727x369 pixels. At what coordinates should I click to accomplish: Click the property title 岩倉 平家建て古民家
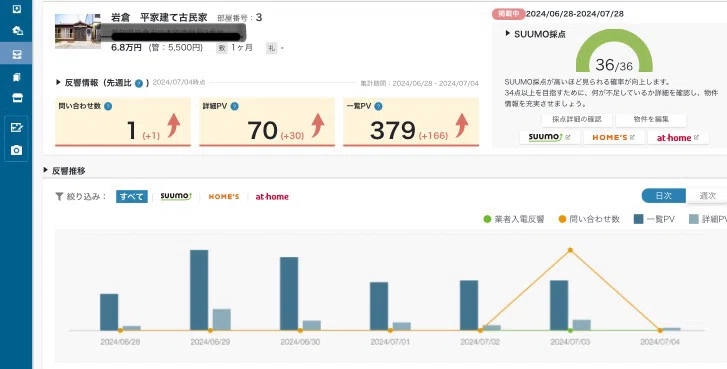coord(159,18)
